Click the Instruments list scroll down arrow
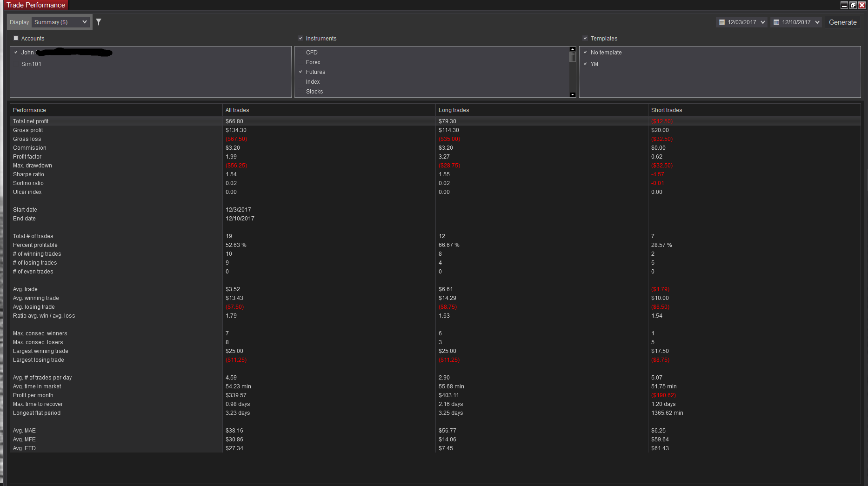The image size is (868, 486). coord(573,94)
